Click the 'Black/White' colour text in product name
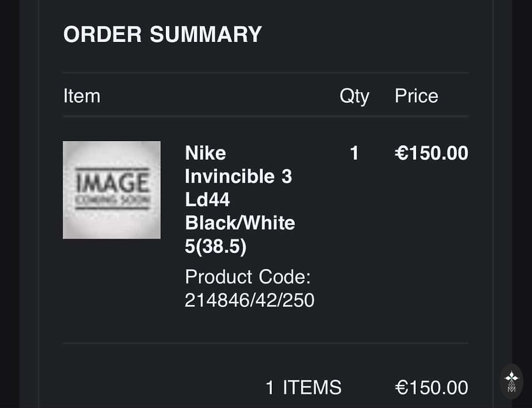 [x=240, y=223]
